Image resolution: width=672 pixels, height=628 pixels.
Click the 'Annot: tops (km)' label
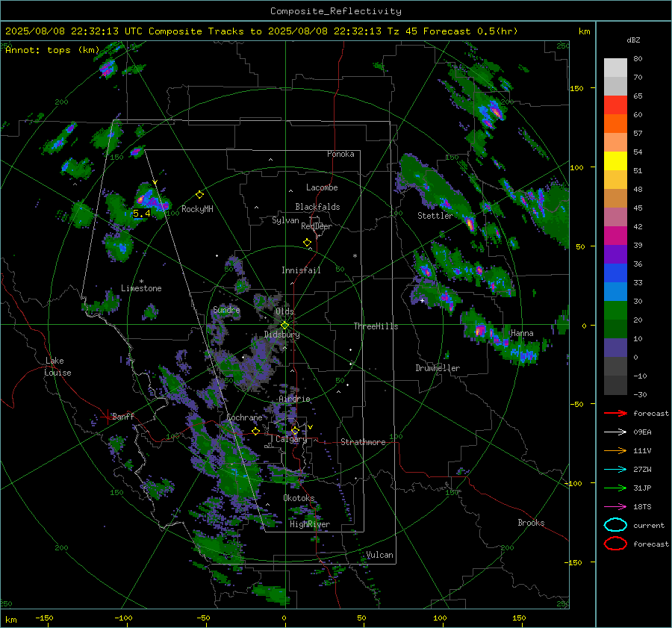(52, 50)
